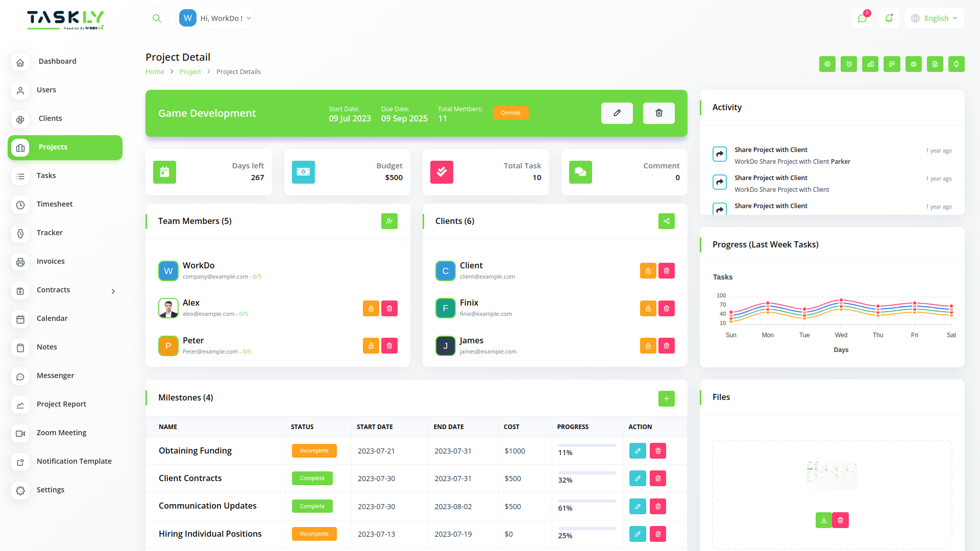Open the timesheet timer icon
This screenshot has height=551, width=980.
[x=849, y=64]
